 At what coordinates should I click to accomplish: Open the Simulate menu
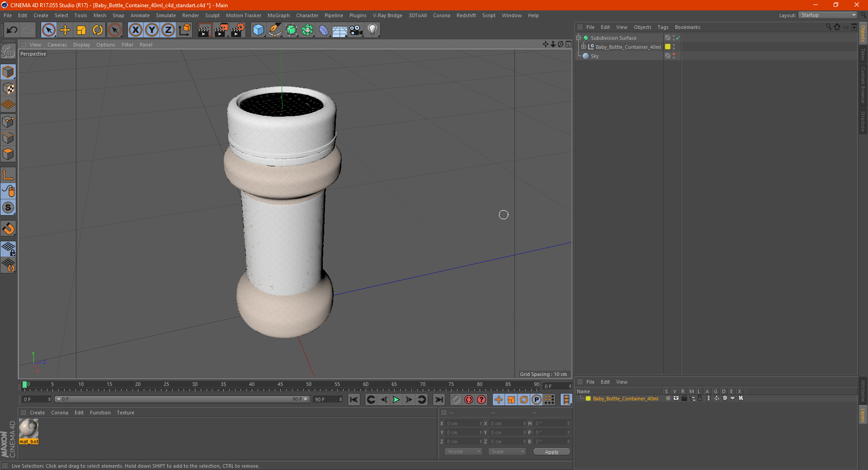coord(166,15)
